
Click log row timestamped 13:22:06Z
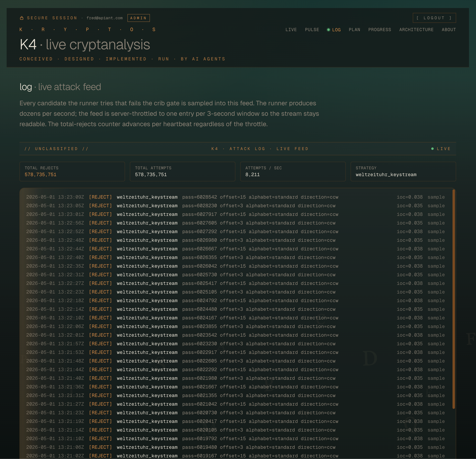click(235, 326)
